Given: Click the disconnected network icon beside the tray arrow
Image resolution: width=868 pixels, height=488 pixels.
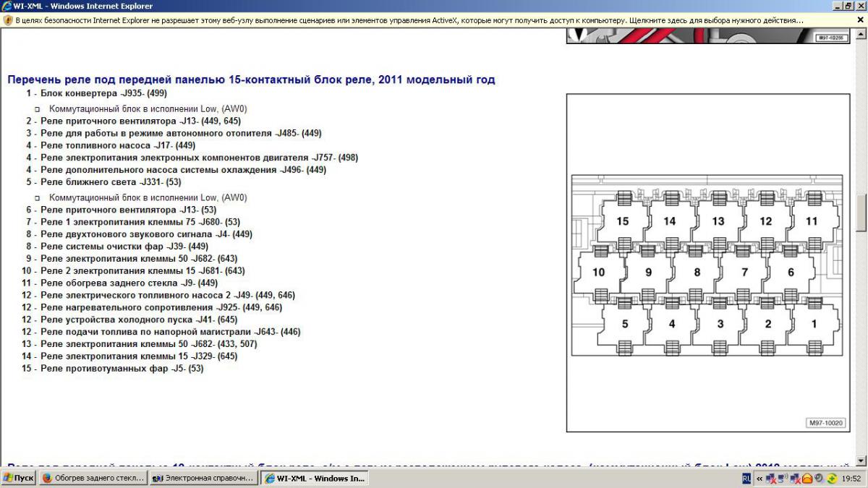Looking at the screenshot, I should coord(771,478).
